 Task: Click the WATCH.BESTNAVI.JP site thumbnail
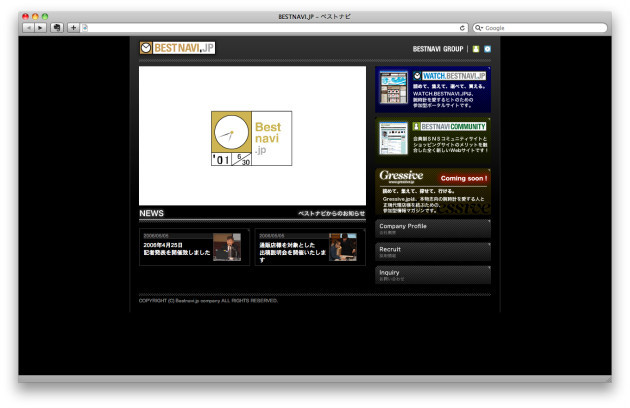[x=394, y=88]
